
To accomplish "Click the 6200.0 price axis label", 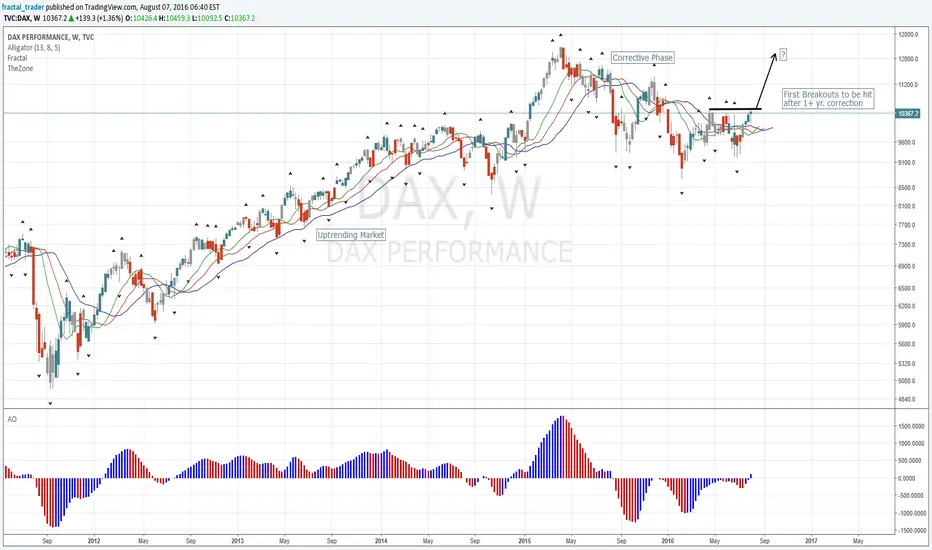I will [908, 306].
